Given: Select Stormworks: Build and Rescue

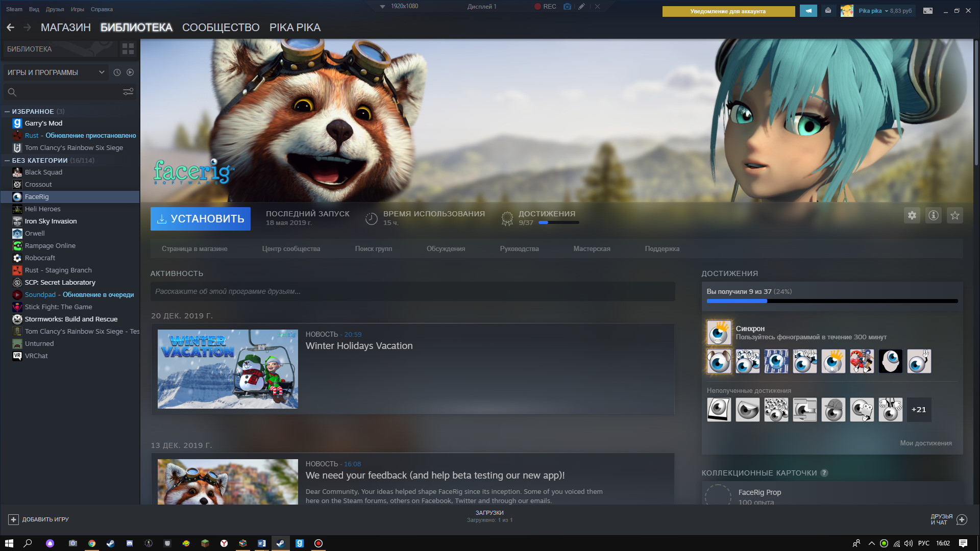Looking at the screenshot, I should click(70, 319).
